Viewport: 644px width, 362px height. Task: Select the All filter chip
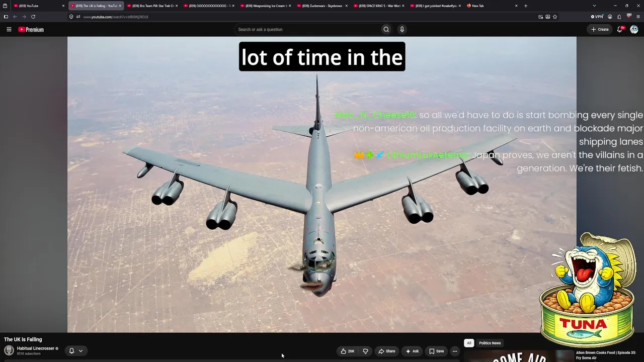point(469,343)
